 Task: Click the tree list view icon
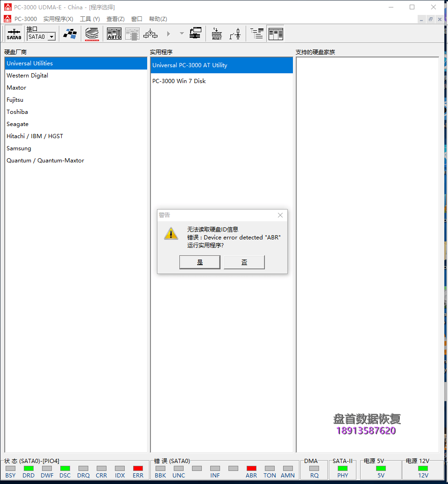tap(257, 33)
